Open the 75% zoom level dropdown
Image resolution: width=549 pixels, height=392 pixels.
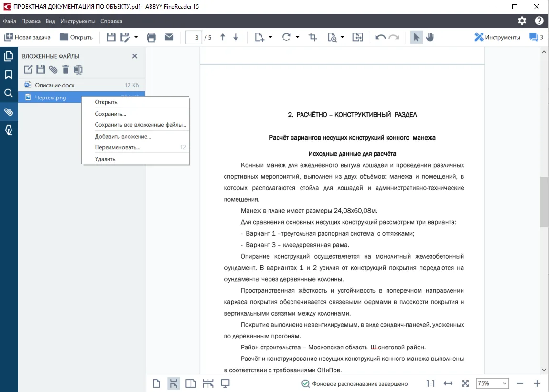(492, 383)
